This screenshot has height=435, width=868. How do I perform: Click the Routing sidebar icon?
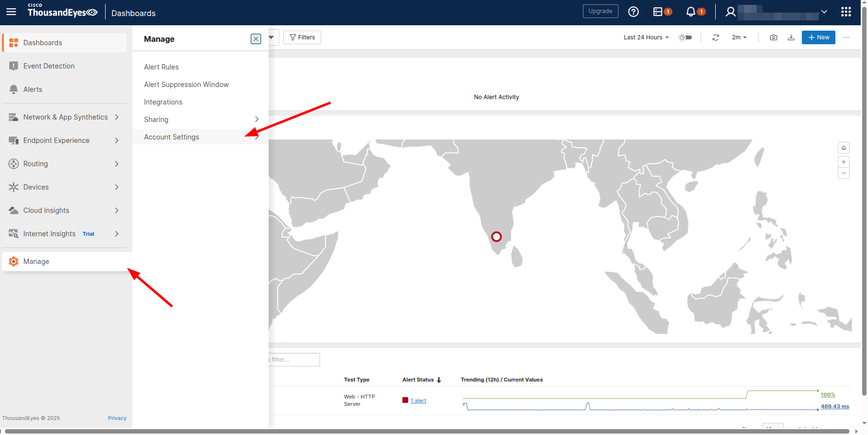(14, 164)
